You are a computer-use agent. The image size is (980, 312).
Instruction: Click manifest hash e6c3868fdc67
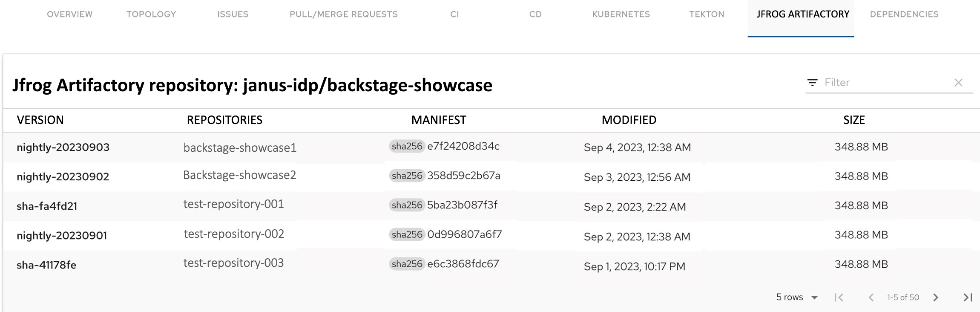coord(463,264)
